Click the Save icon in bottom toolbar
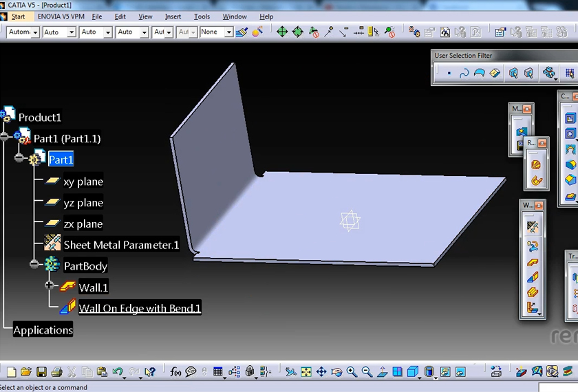This screenshot has width=578, height=392. coord(41,372)
